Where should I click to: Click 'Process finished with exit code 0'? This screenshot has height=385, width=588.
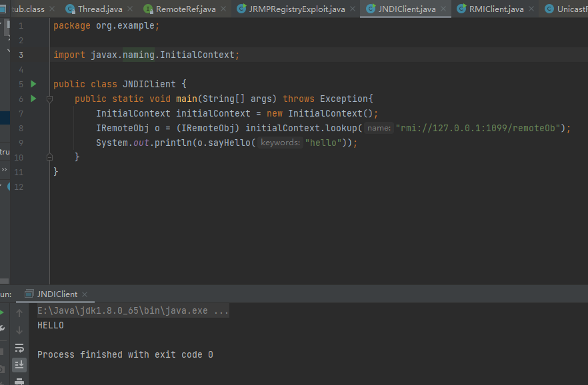coord(125,354)
